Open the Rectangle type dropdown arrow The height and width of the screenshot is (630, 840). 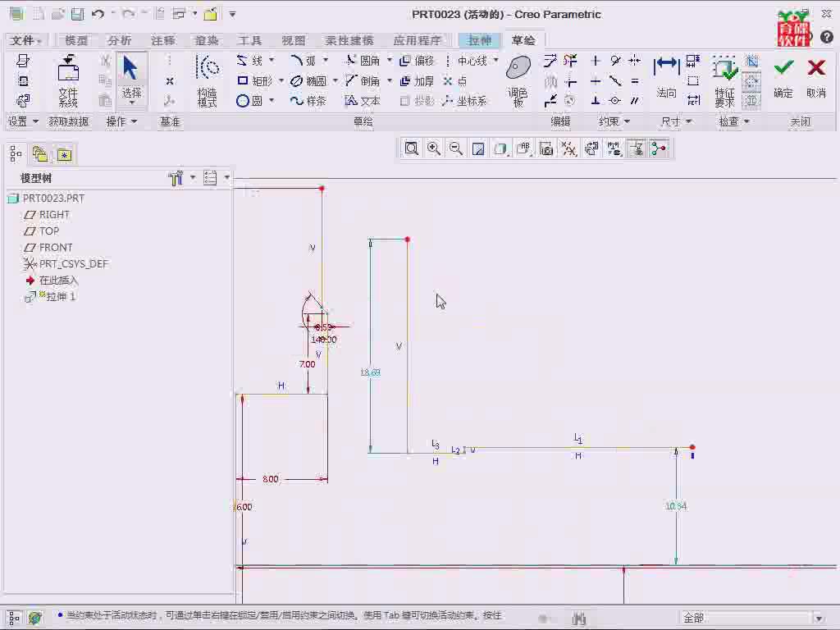point(281,81)
